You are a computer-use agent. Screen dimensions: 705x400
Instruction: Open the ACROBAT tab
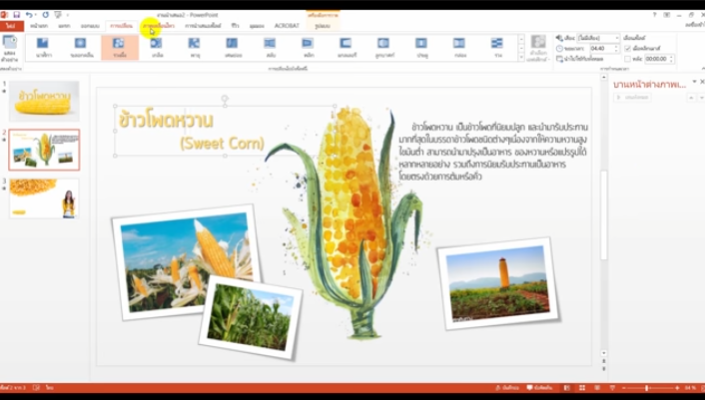coord(287,26)
